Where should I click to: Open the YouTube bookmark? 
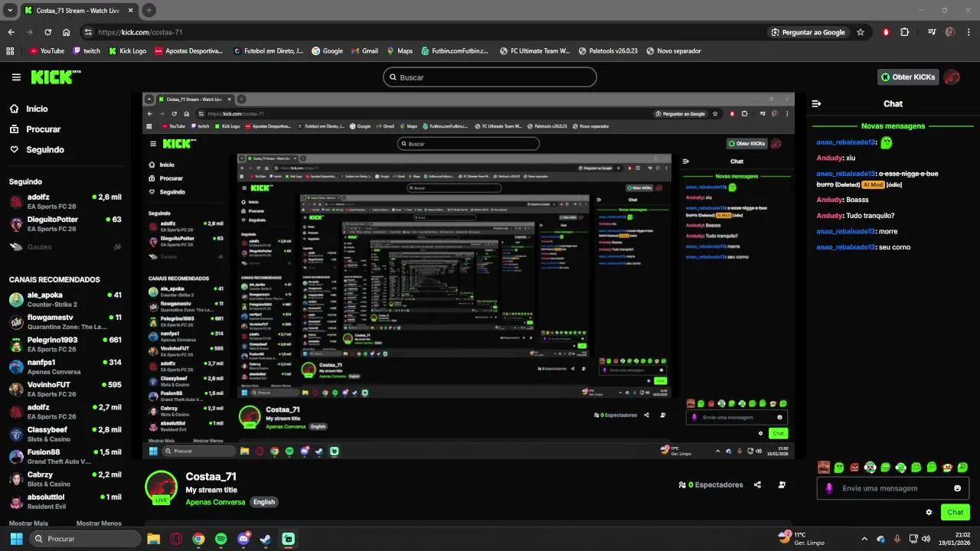coord(47,51)
